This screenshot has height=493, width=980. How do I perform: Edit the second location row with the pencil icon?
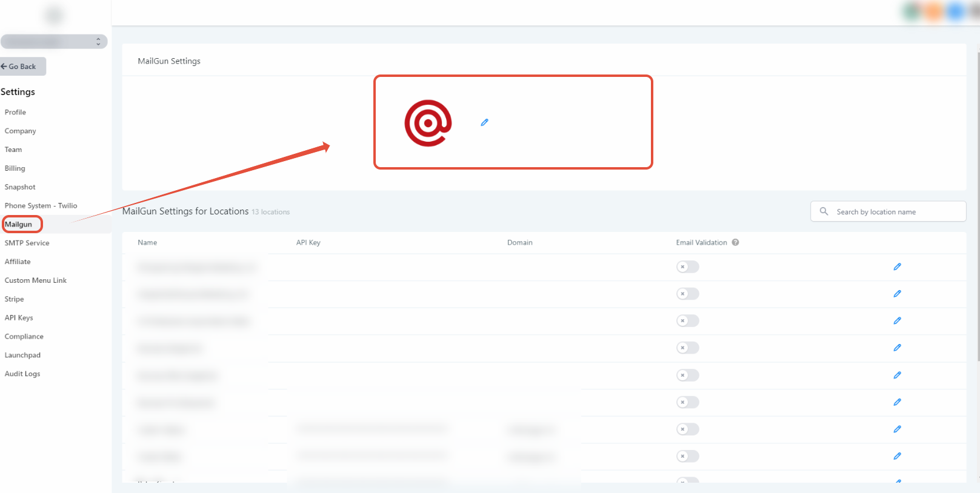pyautogui.click(x=897, y=294)
